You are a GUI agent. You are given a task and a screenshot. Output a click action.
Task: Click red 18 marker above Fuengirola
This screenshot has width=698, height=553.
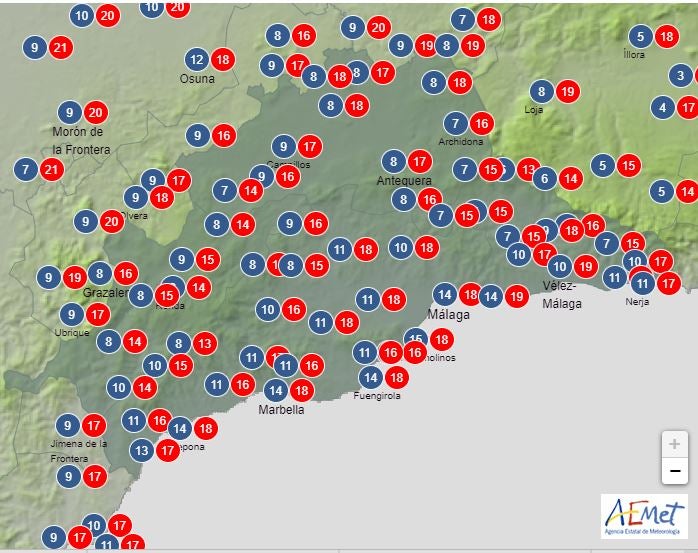tap(396, 377)
